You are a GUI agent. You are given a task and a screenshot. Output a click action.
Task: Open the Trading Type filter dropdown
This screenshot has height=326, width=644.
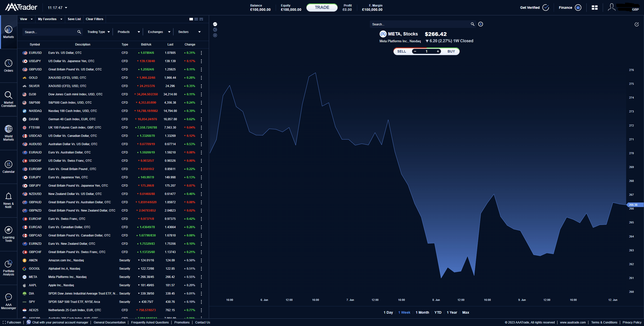tap(99, 32)
